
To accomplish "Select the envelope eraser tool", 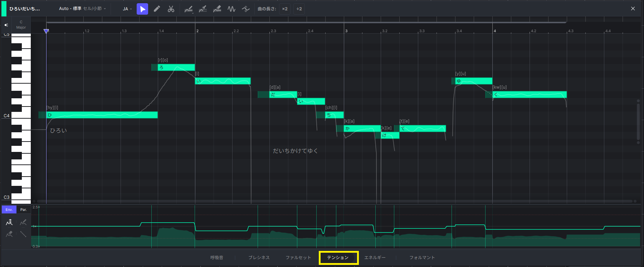I will pyautogui.click(x=9, y=234).
